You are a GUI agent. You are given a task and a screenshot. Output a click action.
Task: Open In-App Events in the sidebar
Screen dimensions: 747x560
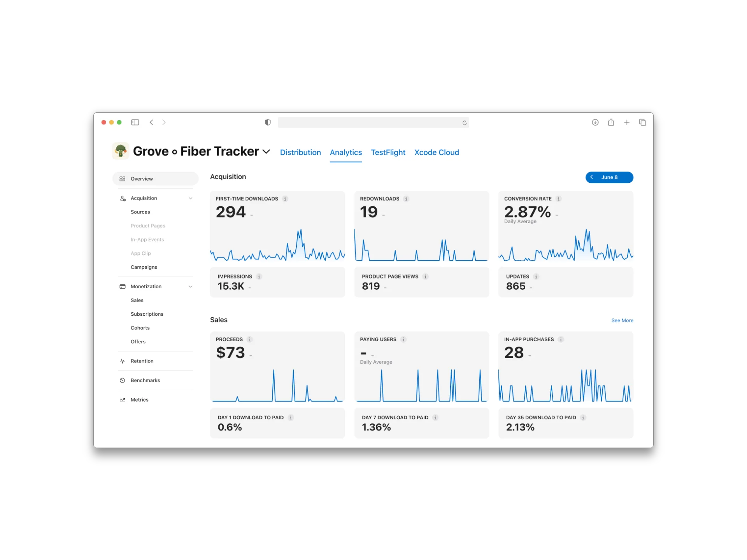click(x=147, y=240)
